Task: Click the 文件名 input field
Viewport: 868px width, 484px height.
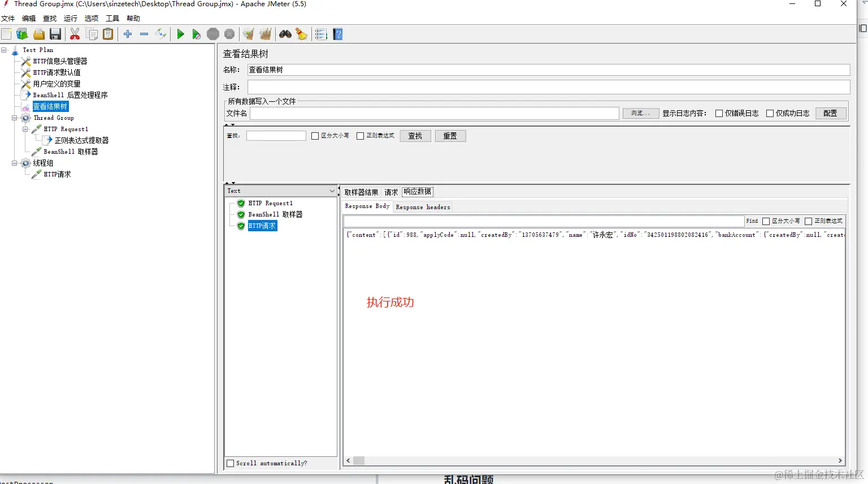Action: click(435, 113)
